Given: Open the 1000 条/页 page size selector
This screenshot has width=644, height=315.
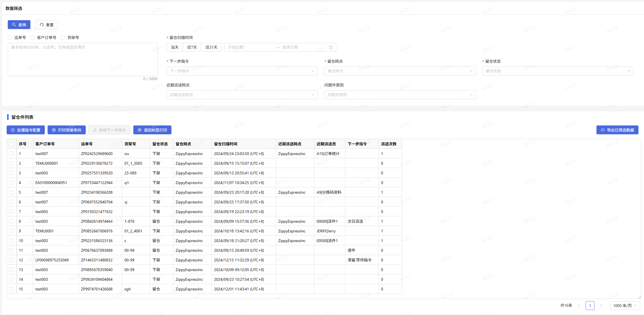Looking at the screenshot, I should click(625, 306).
